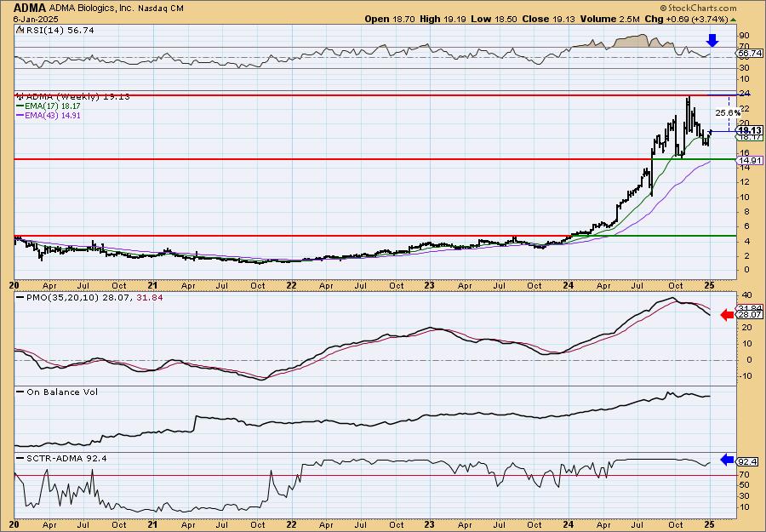
Task: Click the 14.91 EMA tag on the right axis
Action: click(x=750, y=160)
